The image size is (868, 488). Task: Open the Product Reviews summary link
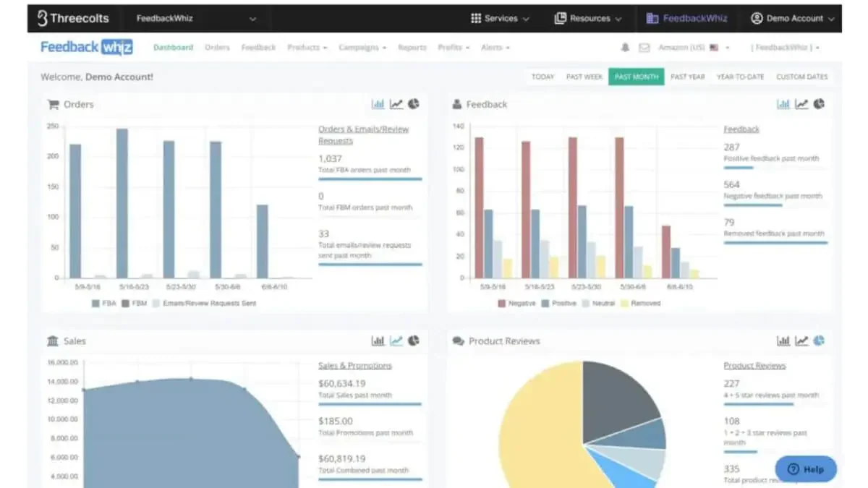click(754, 366)
